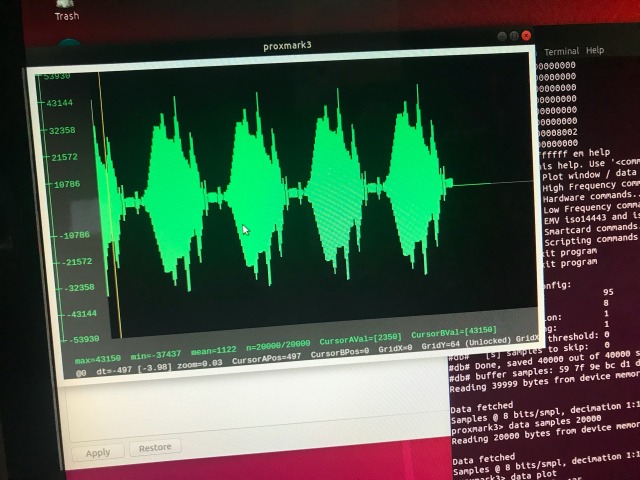Click the second waveform burst
Image resolution: width=640 pixels, height=480 pixels.
coord(244,180)
